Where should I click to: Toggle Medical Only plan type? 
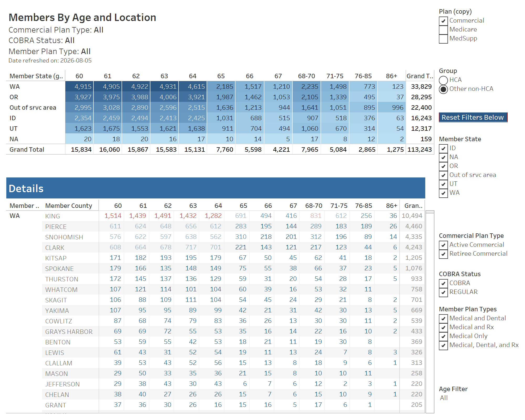coord(443,336)
